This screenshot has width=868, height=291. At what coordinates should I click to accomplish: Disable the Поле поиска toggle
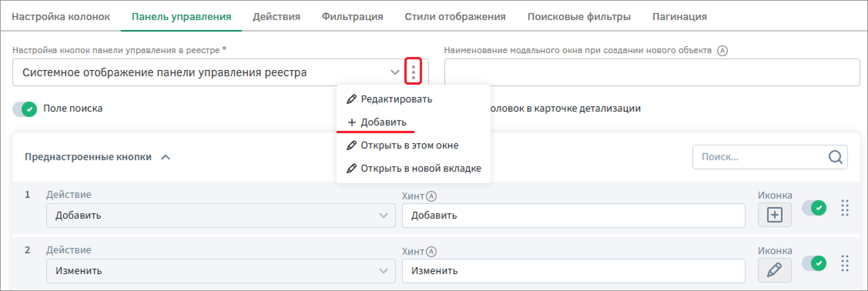[x=25, y=109]
